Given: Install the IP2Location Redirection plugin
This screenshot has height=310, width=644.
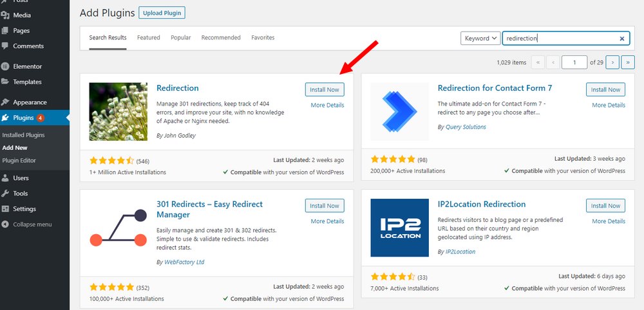Looking at the screenshot, I should pos(606,205).
